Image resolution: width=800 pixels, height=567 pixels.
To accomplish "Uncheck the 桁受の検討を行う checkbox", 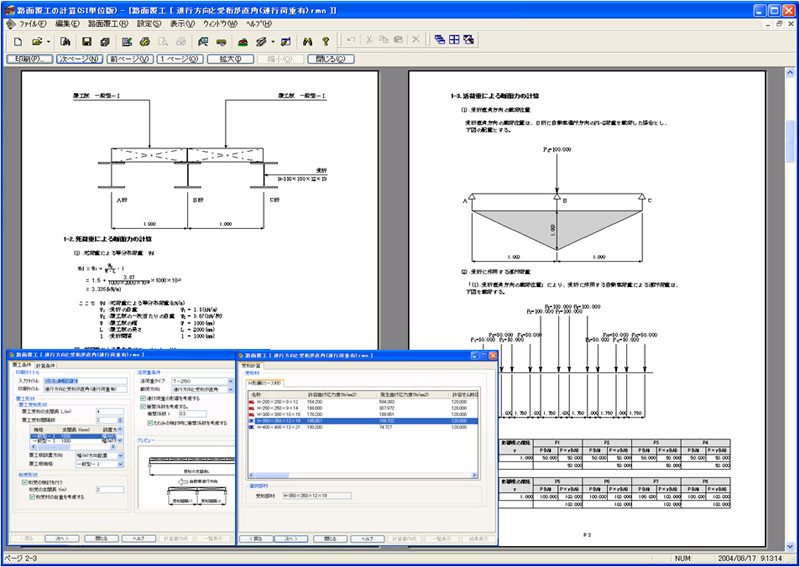I will [24, 481].
